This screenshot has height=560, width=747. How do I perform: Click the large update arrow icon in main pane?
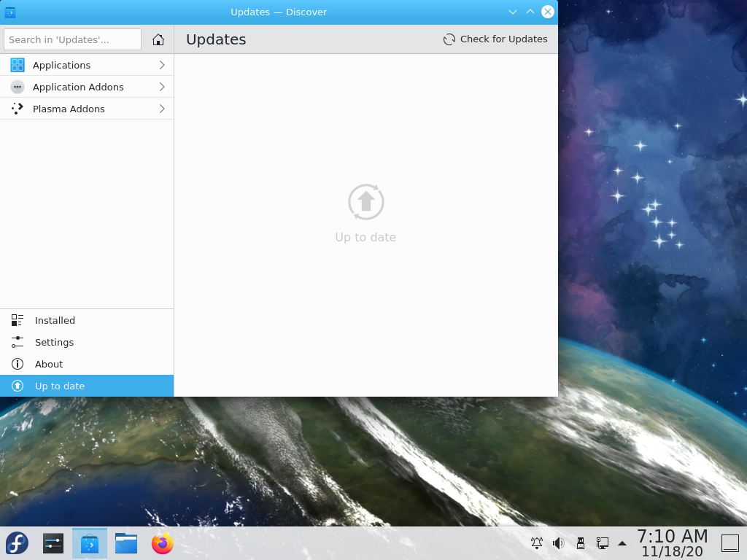(x=366, y=202)
